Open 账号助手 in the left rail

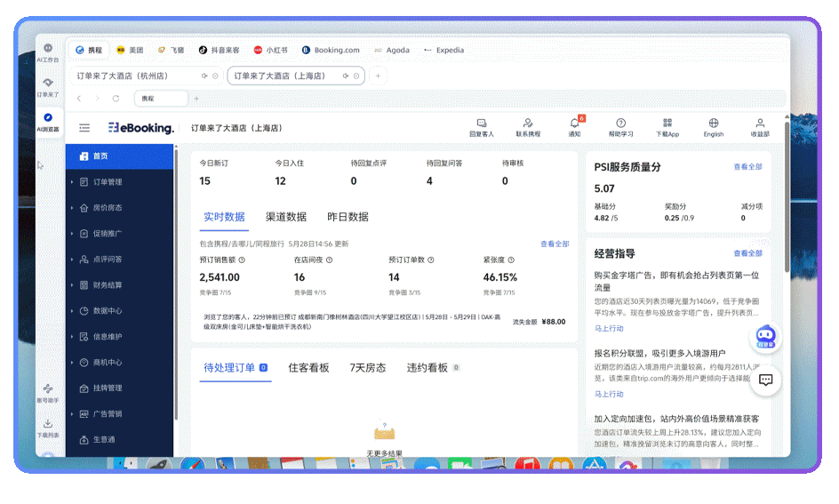pos(48,393)
